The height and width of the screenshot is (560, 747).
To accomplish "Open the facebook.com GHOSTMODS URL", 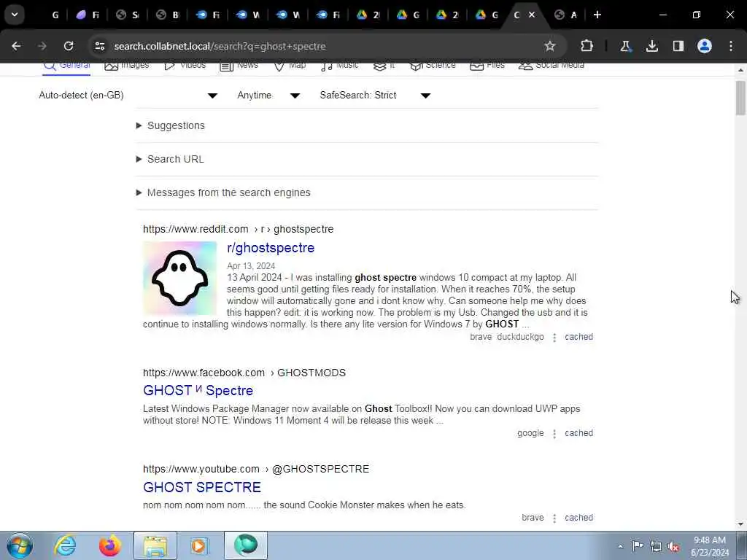I will (244, 373).
